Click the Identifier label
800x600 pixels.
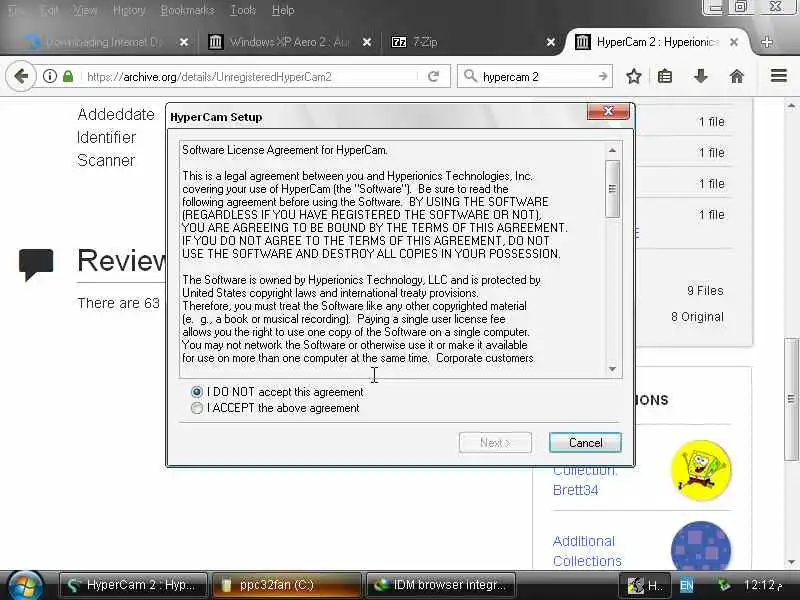[x=106, y=137]
